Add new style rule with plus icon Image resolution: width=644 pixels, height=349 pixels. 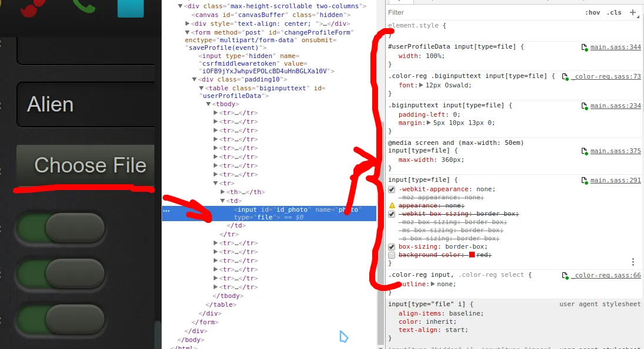pyautogui.click(x=633, y=12)
